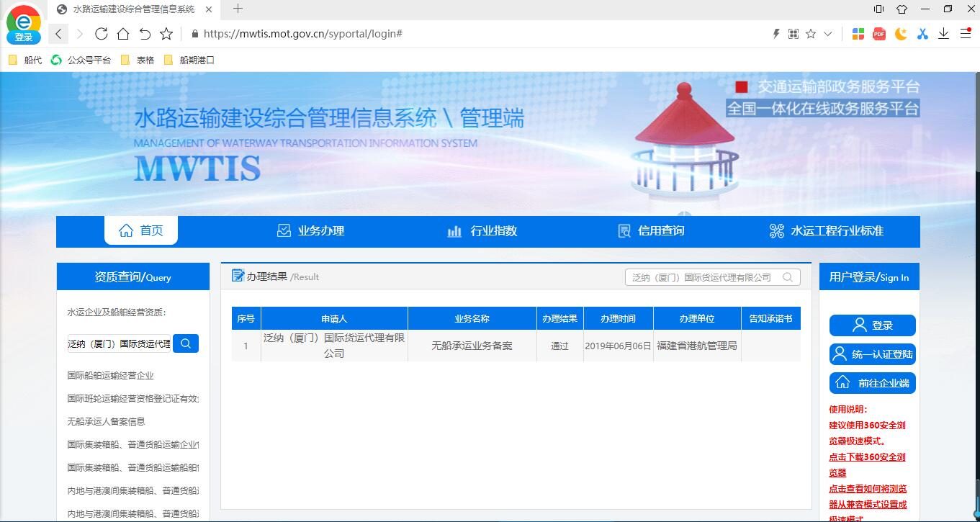The image size is (980, 522).
Task: Click the blue search icon under 资质查询
Action: coord(186,343)
